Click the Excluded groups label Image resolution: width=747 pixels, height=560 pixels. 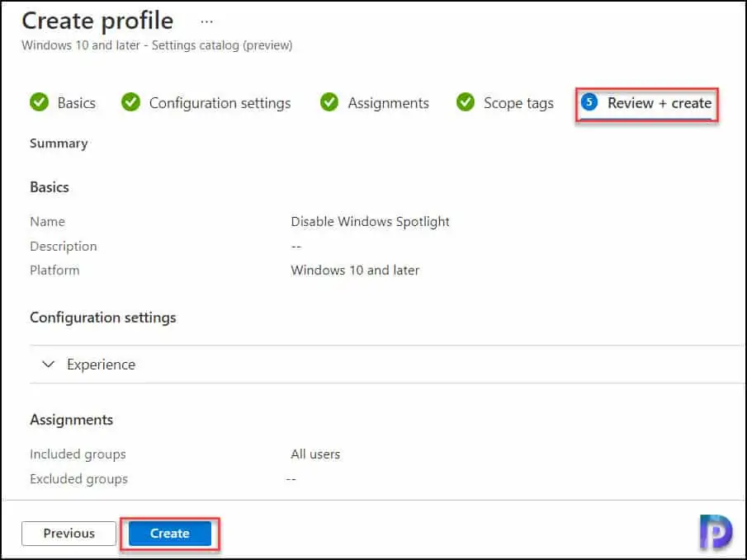(78, 479)
